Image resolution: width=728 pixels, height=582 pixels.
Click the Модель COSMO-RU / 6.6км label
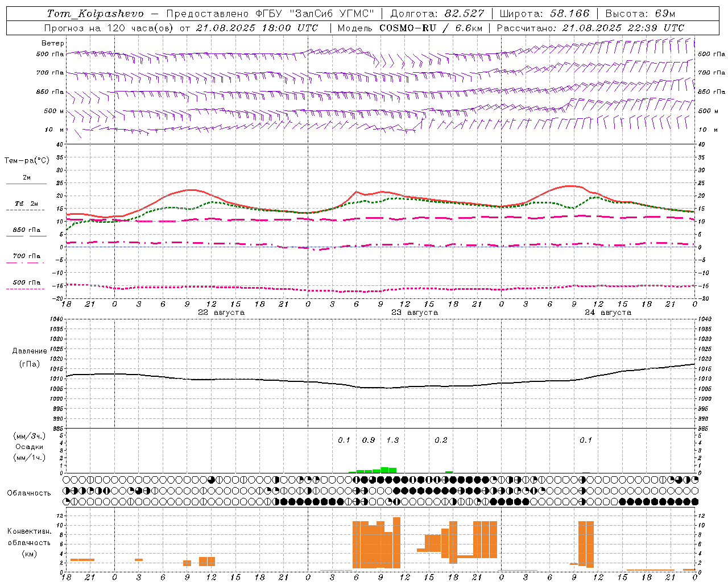(410, 28)
